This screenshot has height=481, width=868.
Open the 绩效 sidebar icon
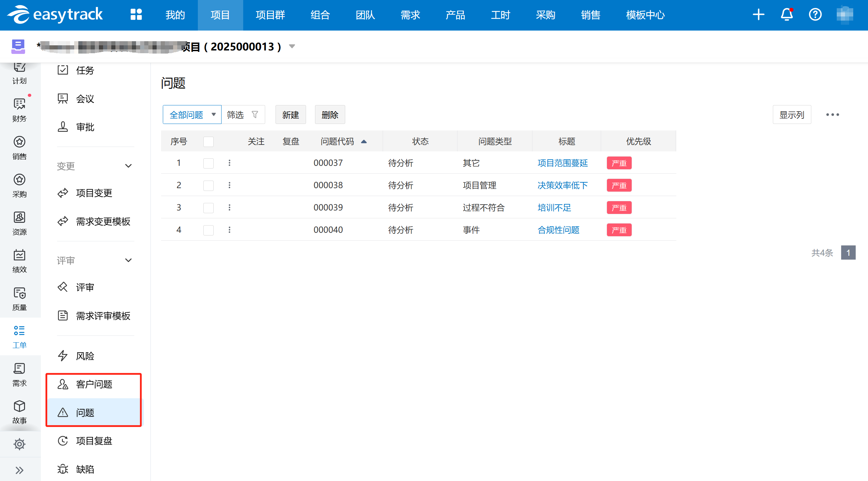click(x=20, y=261)
